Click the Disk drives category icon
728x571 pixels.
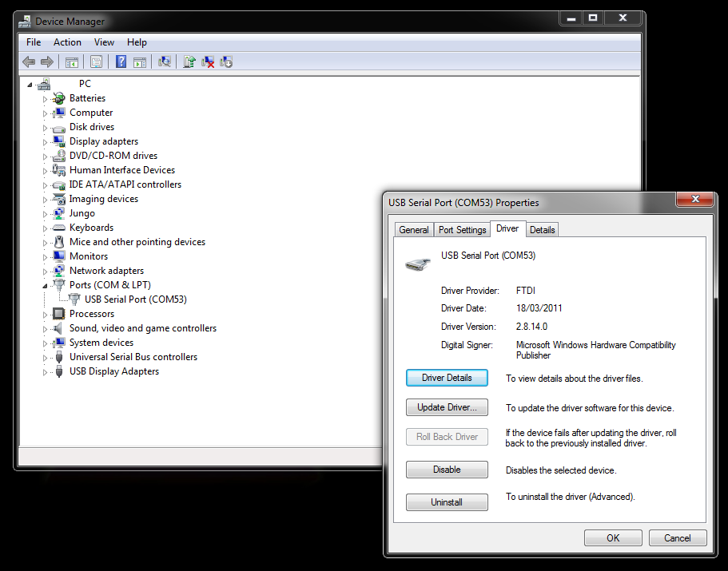pos(59,128)
